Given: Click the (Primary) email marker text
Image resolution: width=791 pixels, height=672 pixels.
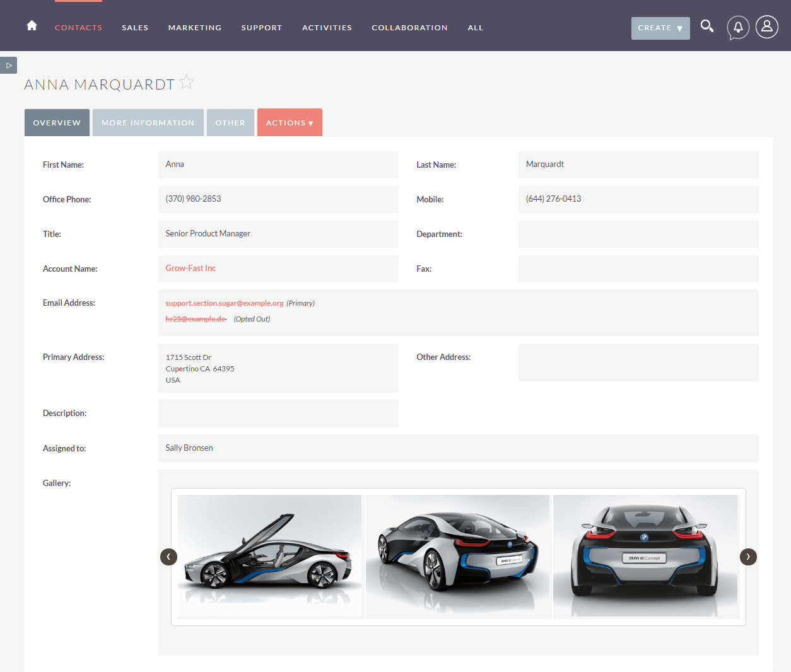Looking at the screenshot, I should pyautogui.click(x=300, y=303).
